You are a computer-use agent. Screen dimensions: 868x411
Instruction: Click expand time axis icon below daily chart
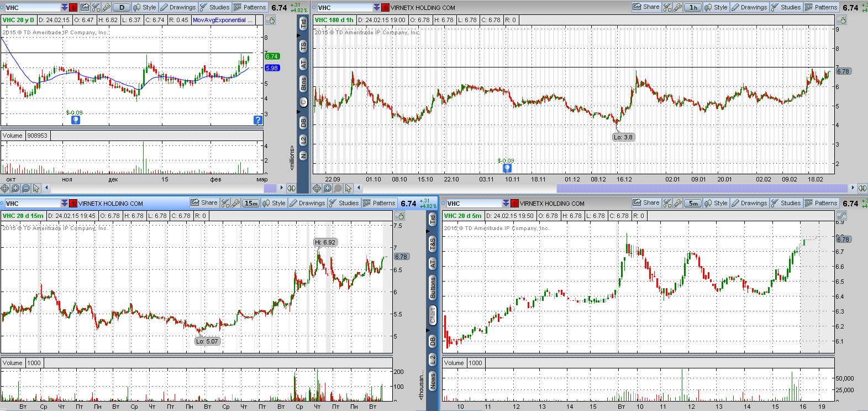[291, 188]
